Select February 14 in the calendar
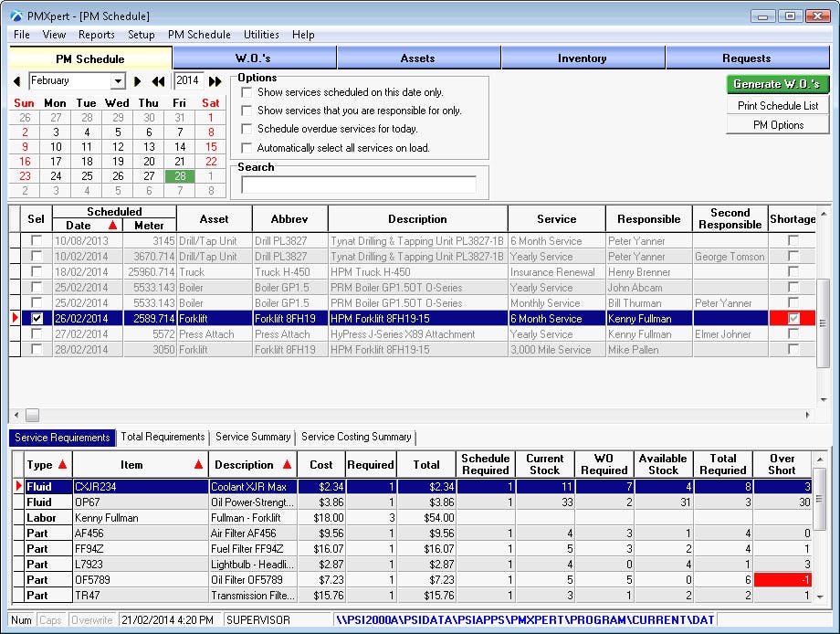Screen dimensions: 840x634 (x=180, y=146)
